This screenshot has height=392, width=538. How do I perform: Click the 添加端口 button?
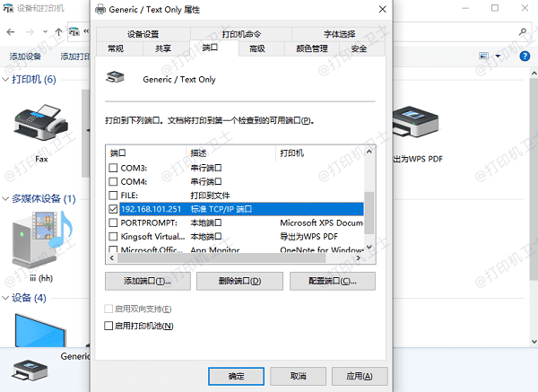click(148, 281)
